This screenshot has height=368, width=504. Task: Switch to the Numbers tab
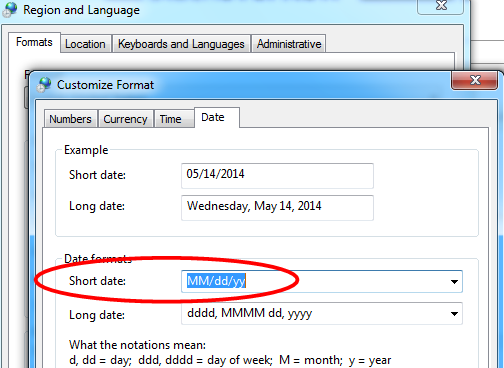tap(70, 119)
